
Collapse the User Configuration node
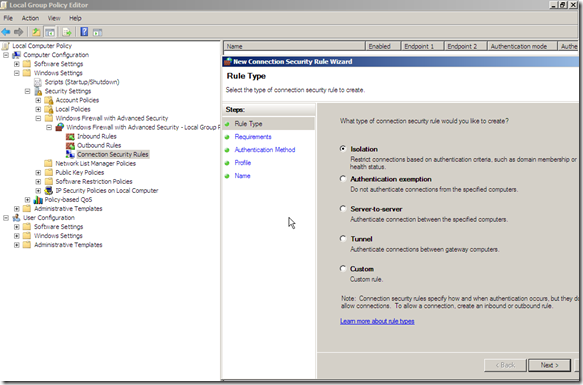pos(6,218)
